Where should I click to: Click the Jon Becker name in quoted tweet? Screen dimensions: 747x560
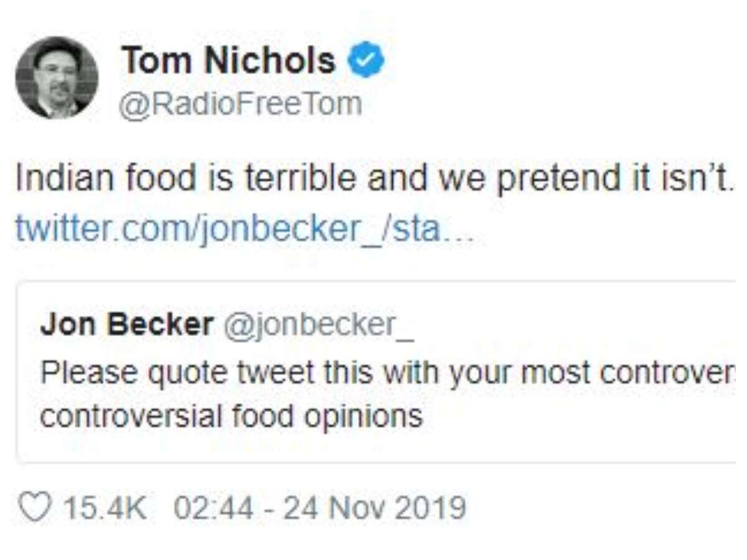[127, 325]
